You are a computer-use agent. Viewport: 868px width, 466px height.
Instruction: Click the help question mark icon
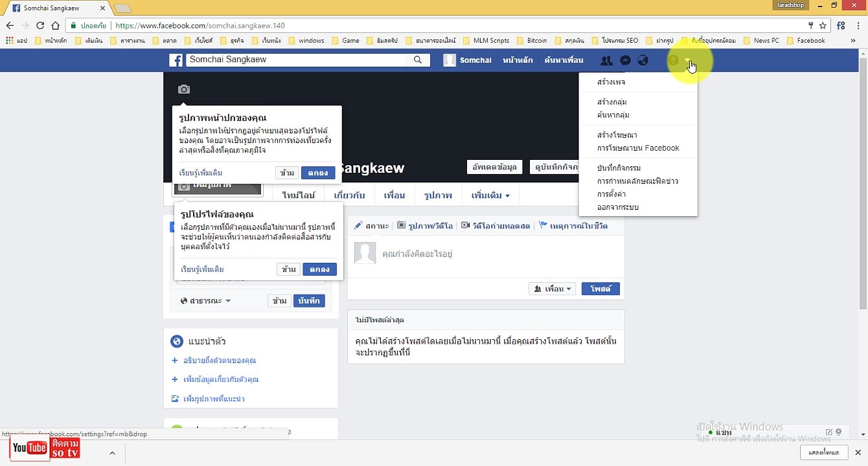[673, 60]
